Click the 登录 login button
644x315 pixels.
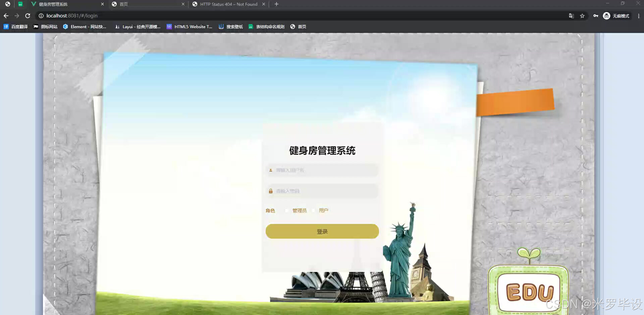(x=322, y=231)
